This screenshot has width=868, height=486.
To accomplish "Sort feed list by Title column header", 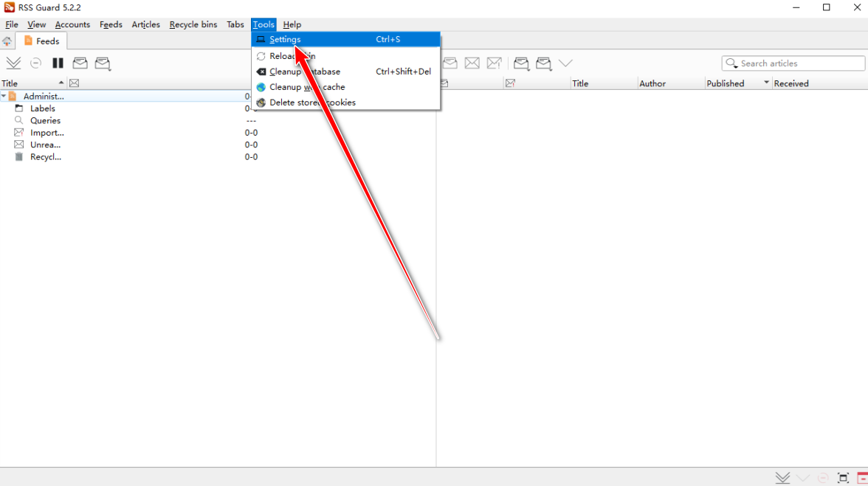I will click(x=32, y=83).
